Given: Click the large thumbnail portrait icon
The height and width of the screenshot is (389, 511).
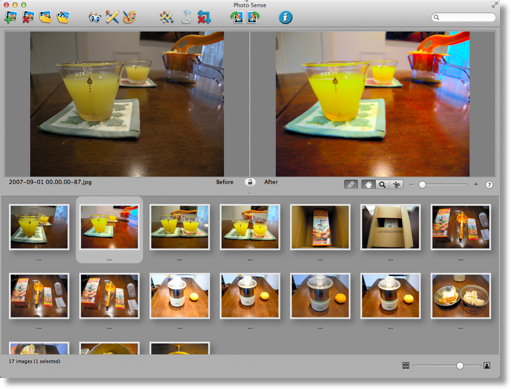Looking at the screenshot, I should click(487, 366).
